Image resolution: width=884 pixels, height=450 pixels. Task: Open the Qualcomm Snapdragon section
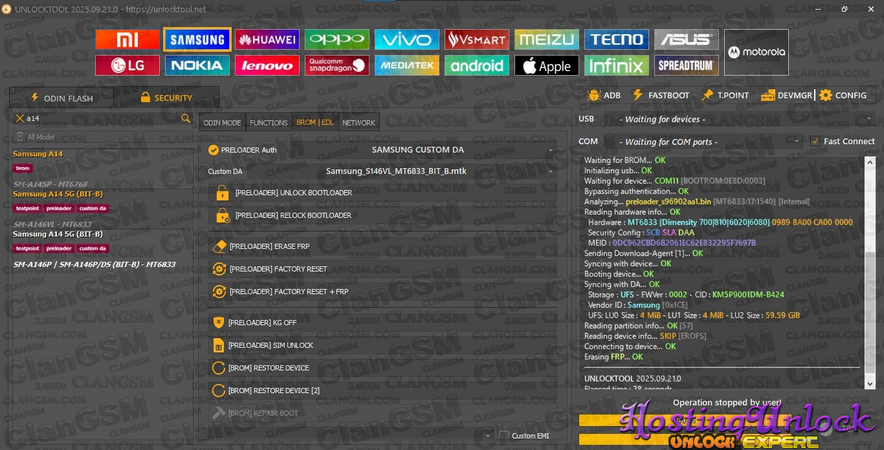(337, 66)
